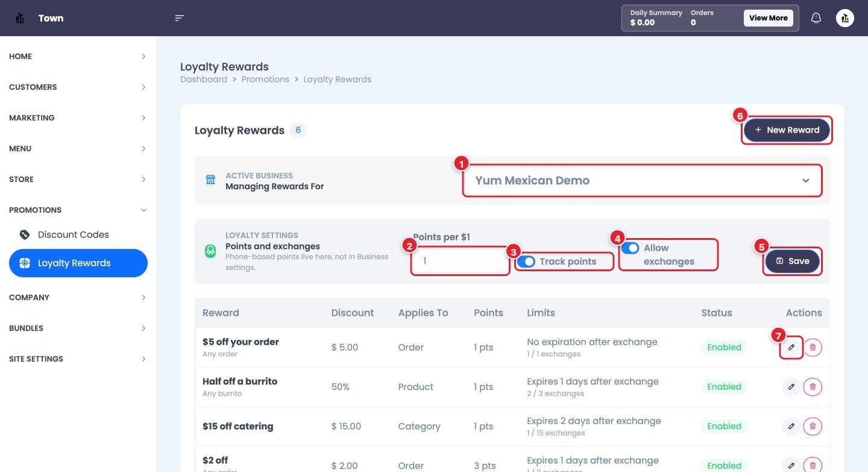Edit the $15 off catering reward
Viewport: 868px width, 472px height.
[791, 426]
